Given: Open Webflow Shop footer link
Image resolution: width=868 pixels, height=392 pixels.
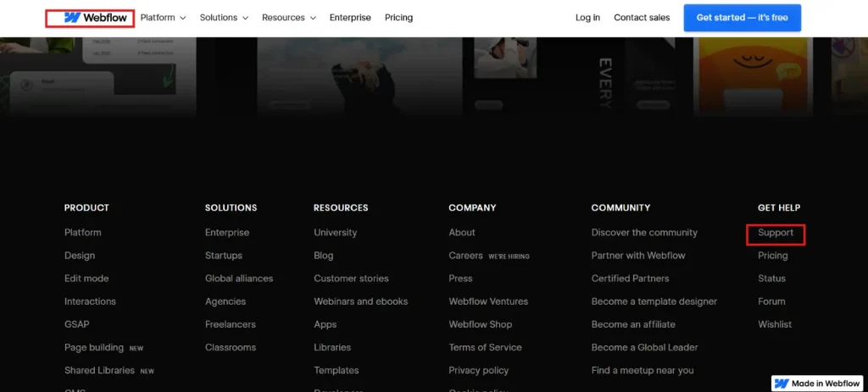Looking at the screenshot, I should tap(480, 324).
